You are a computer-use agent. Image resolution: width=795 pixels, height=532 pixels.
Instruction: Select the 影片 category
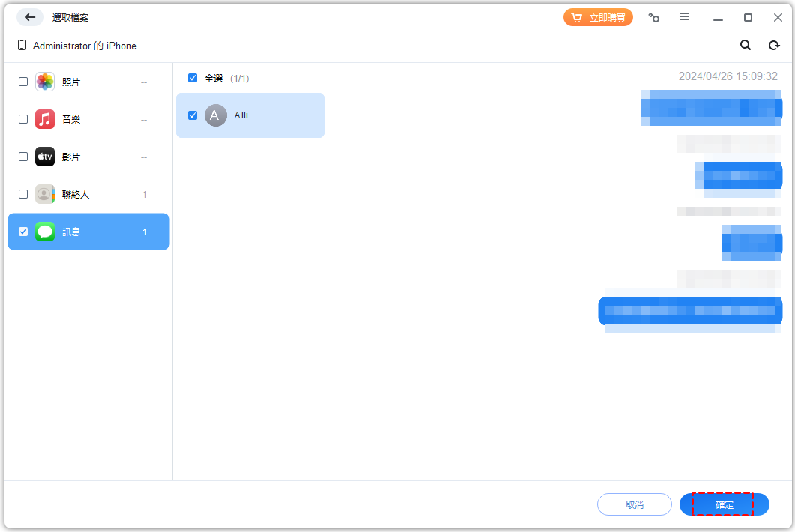click(71, 157)
